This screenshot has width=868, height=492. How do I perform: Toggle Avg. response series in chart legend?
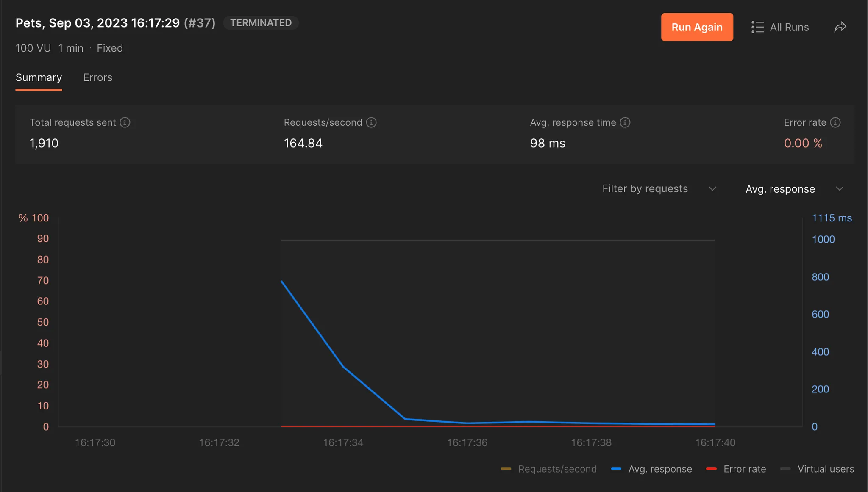tap(660, 469)
